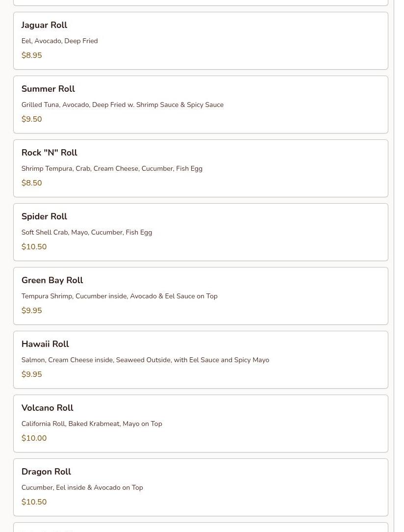Click the Rock "N" Roll $8.50 price
This screenshot has height=532, width=404.
(31, 183)
